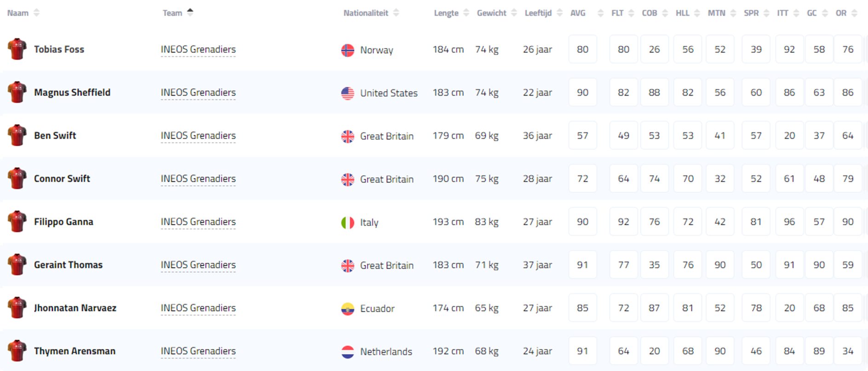Click Ben Swift's Great Britain flag icon
This screenshot has width=868, height=371.
348,137
